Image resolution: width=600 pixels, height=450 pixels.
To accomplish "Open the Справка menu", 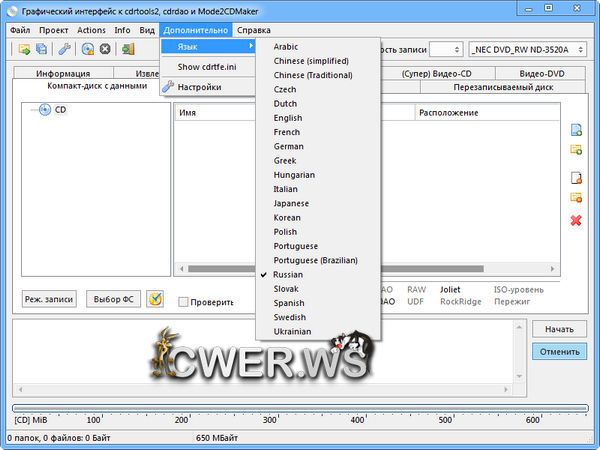I will click(x=253, y=30).
